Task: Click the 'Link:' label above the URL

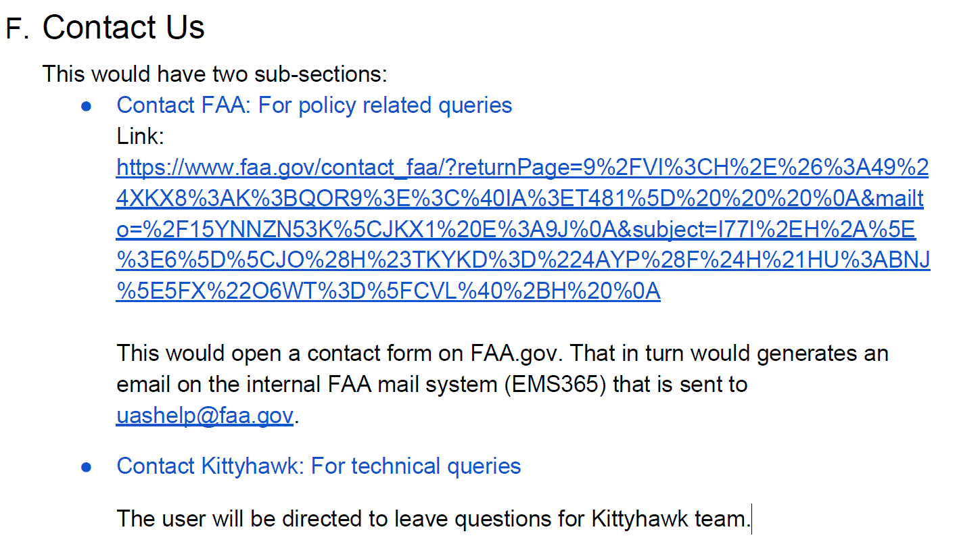Action: [141, 137]
